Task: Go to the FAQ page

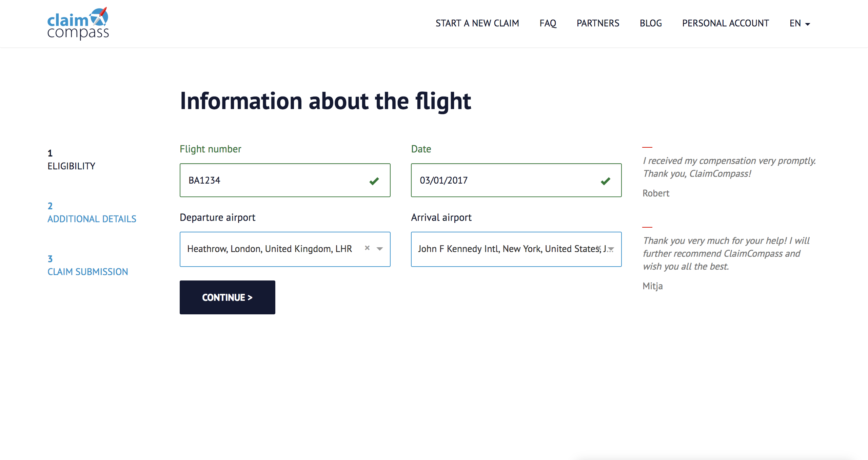Action: pos(548,23)
